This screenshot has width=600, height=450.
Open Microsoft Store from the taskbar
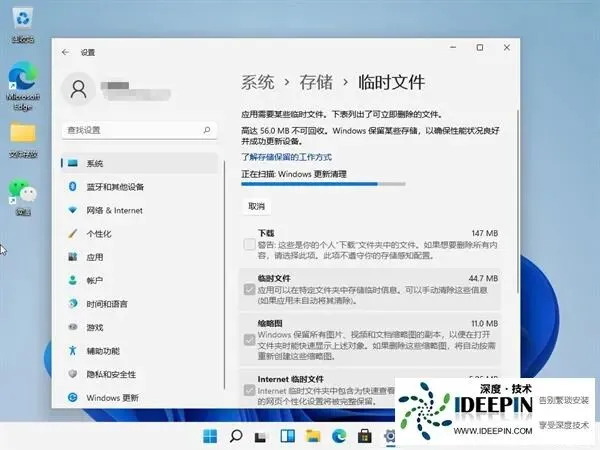click(x=364, y=436)
